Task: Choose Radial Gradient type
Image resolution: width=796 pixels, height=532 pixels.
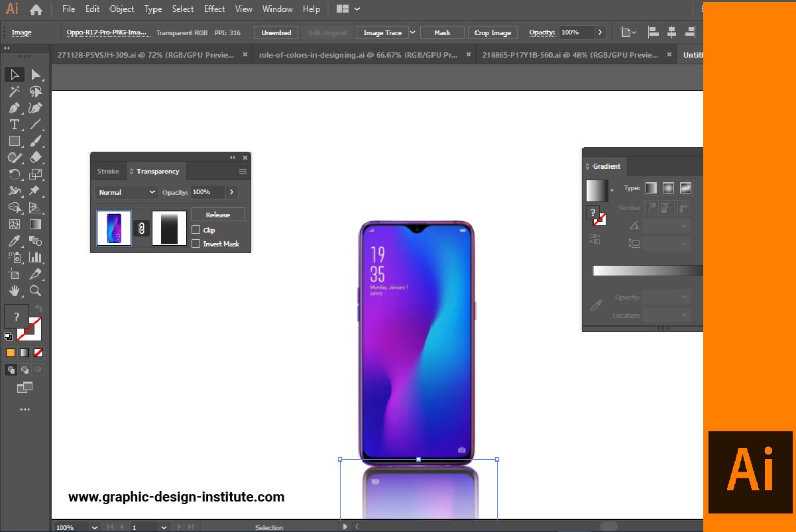Action: (x=668, y=188)
